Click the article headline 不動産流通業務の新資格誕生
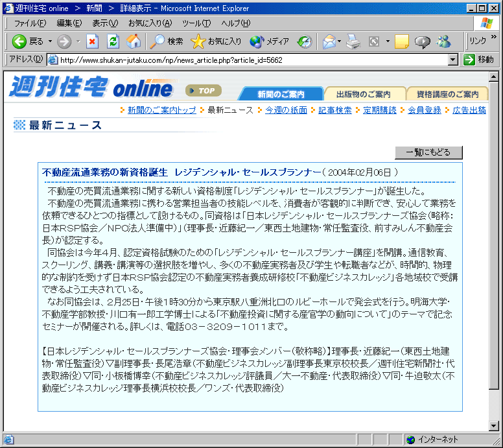503x448 pixels. pyautogui.click(x=105, y=172)
